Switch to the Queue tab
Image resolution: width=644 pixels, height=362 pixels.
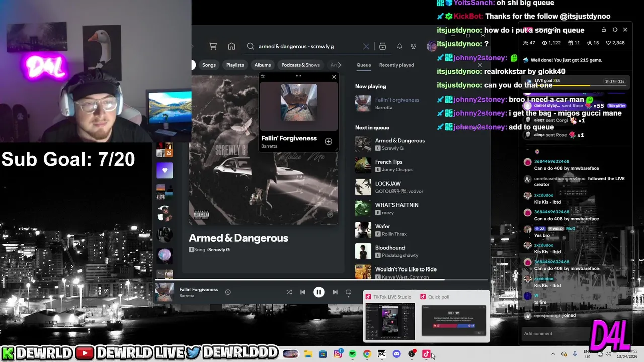tap(364, 65)
